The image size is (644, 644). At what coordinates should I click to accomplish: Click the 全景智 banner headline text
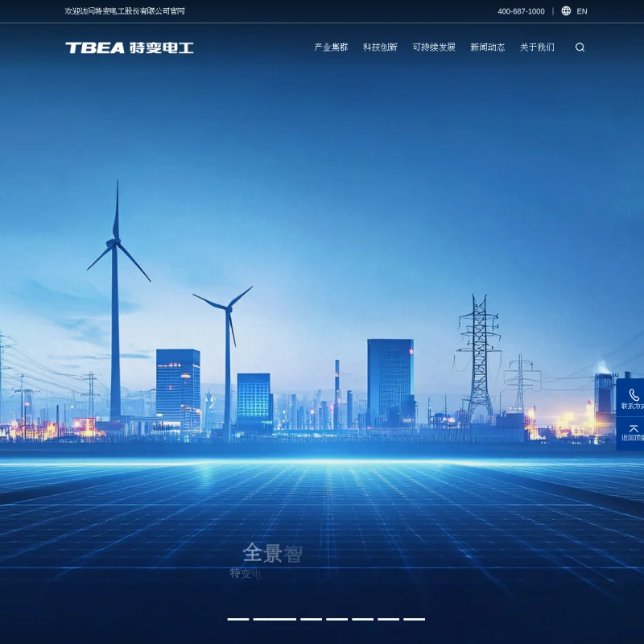point(272,553)
